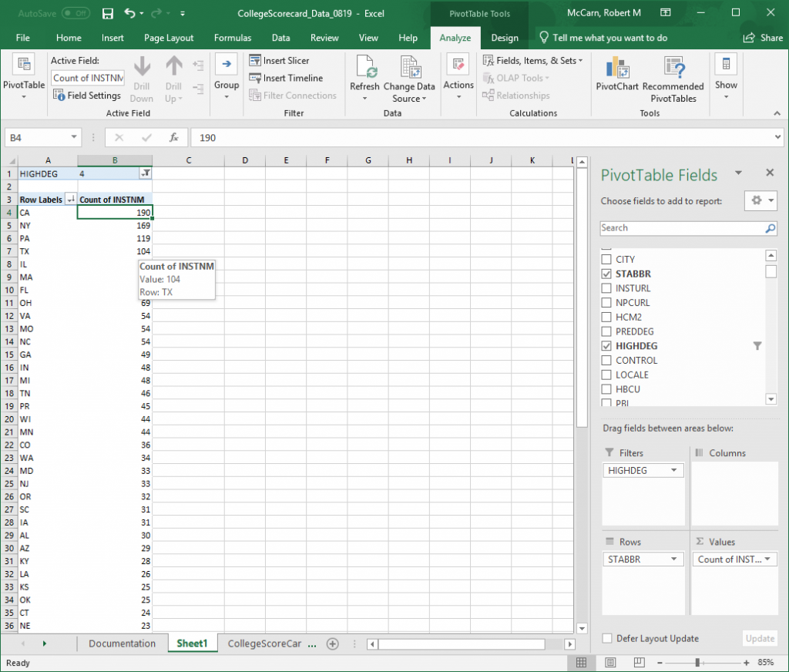
Task: Adjust the zoom slider handle
Action: pos(697,663)
